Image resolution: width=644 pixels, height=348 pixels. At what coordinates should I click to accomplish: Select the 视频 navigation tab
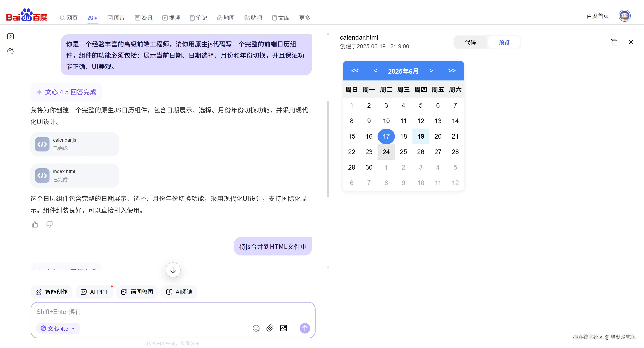pos(171,18)
